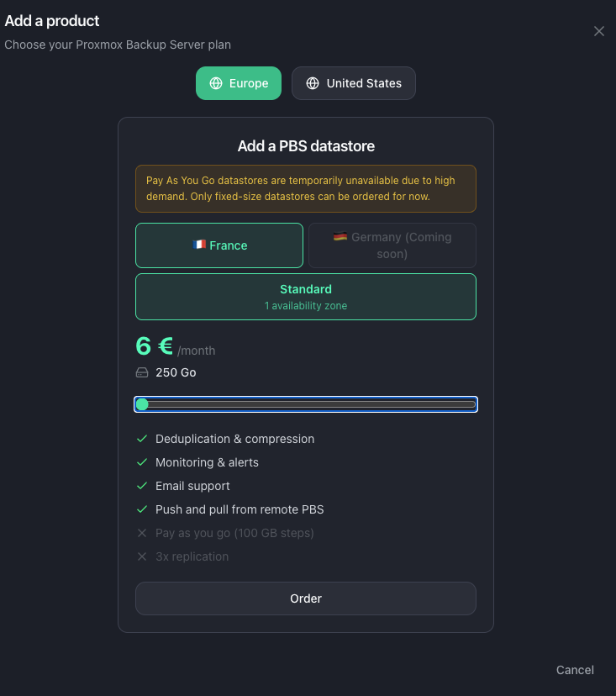Screen dimensions: 616x696
Task: Close the Add a product dialog
Action: coord(599,31)
